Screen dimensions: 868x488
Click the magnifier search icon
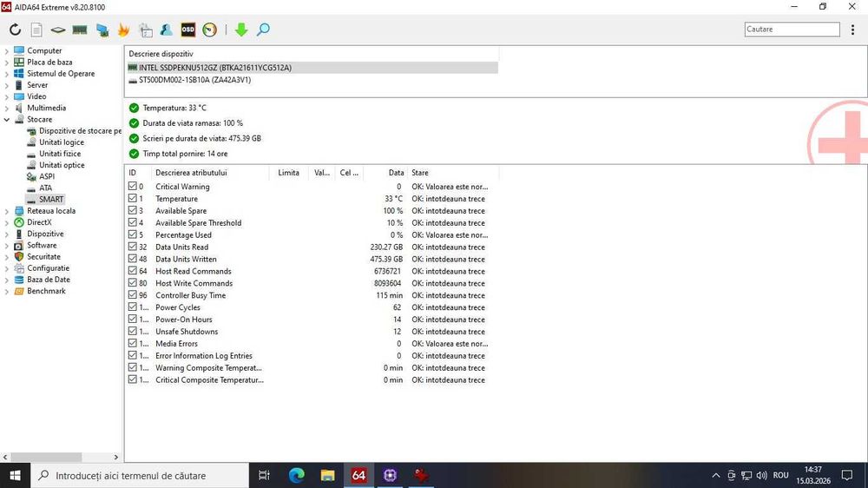[x=264, y=30]
